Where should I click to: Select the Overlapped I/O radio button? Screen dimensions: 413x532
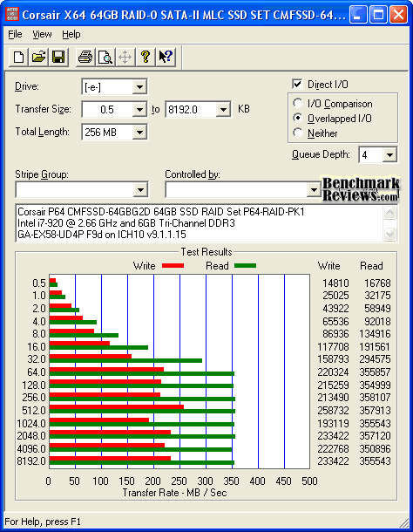tap(298, 118)
